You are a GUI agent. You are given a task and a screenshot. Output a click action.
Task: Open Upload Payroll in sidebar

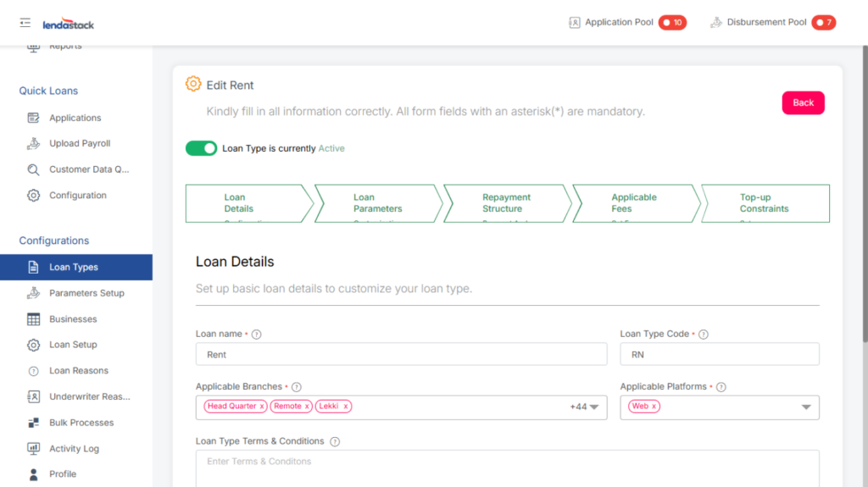tap(80, 144)
